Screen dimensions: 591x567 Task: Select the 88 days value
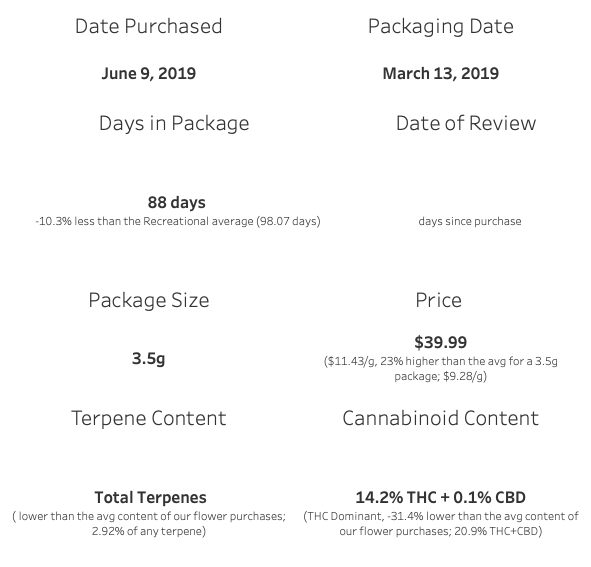(176, 203)
